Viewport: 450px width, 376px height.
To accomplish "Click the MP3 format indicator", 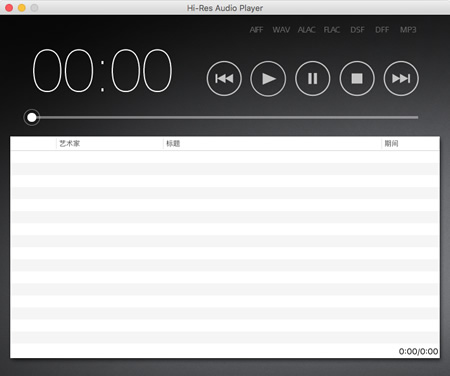I will click(x=408, y=30).
